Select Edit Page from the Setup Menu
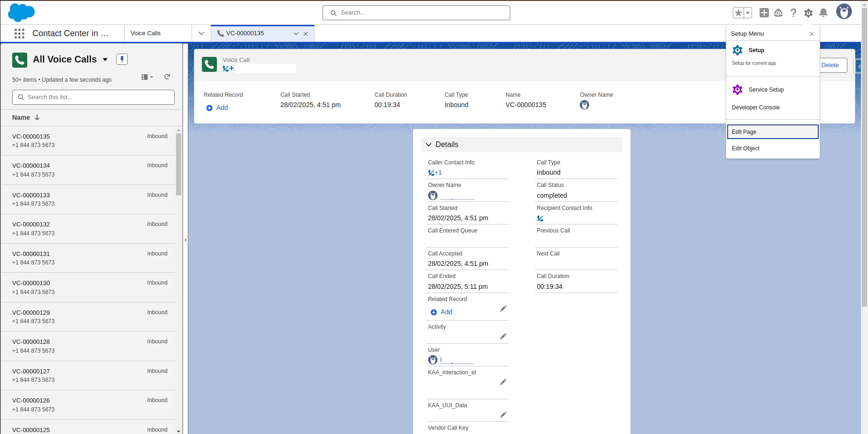The height and width of the screenshot is (434, 868). [x=744, y=132]
